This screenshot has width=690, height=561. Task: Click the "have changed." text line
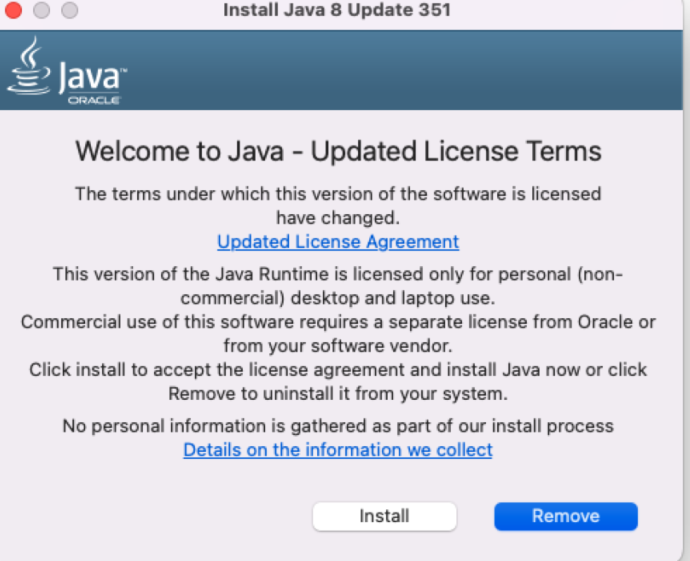(x=338, y=215)
